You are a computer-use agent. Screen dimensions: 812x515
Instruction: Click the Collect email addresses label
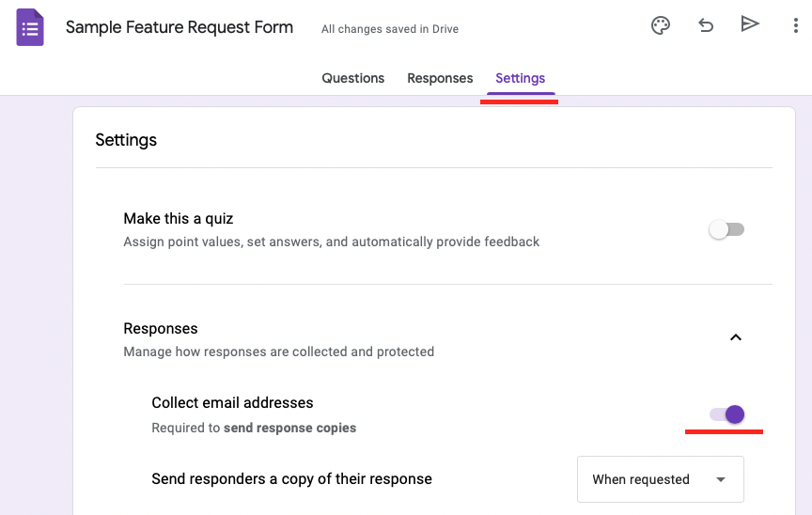tap(232, 402)
